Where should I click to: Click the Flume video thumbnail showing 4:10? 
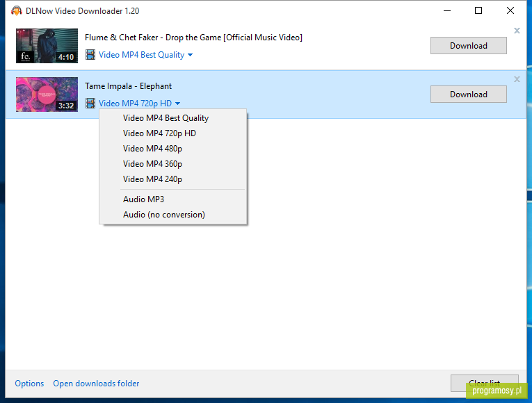click(x=47, y=46)
